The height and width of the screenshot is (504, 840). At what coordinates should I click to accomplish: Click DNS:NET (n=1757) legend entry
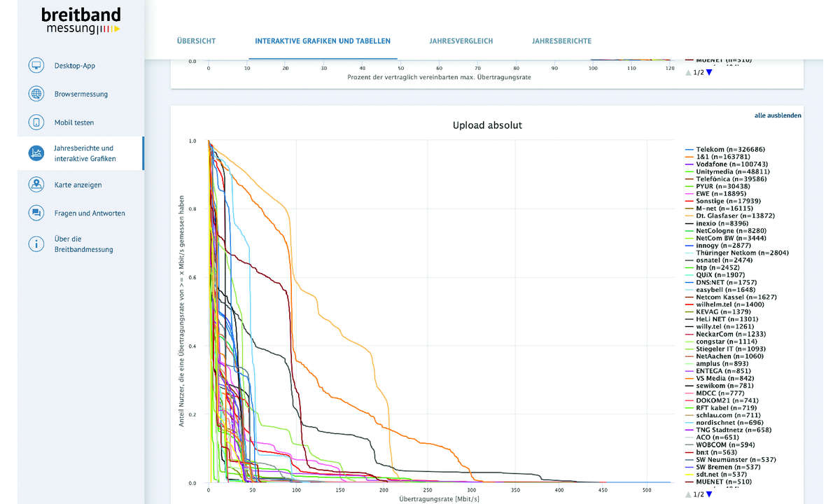[x=722, y=282]
